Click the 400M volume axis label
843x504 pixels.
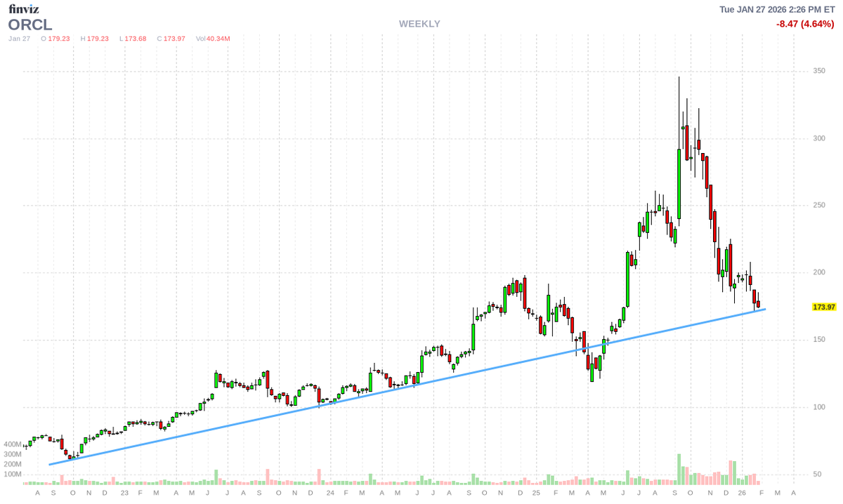[13, 444]
